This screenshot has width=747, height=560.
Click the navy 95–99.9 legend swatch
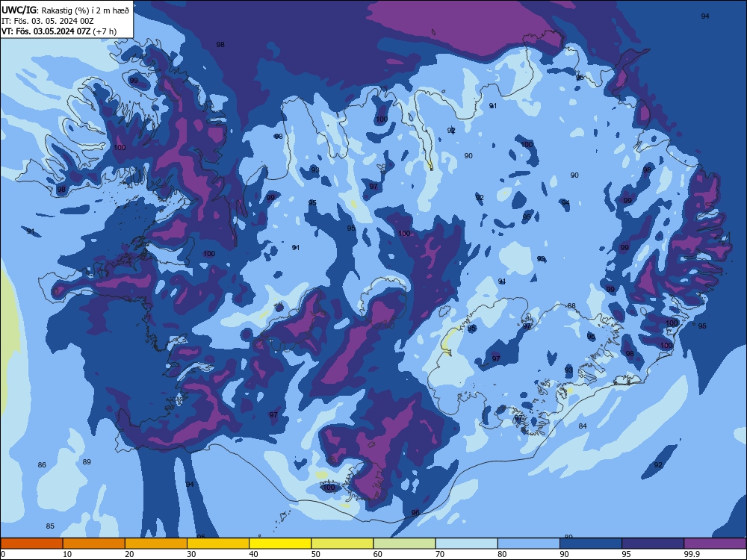(653, 544)
